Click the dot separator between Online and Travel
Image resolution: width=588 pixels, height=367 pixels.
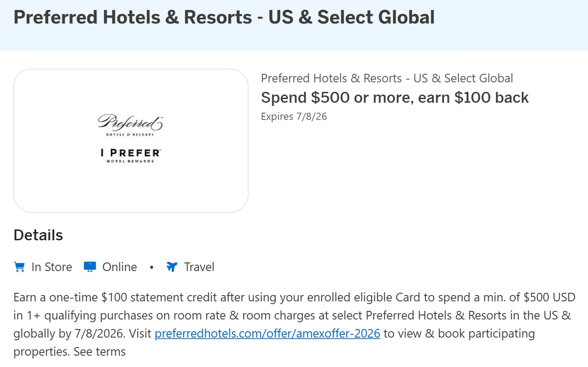151,267
